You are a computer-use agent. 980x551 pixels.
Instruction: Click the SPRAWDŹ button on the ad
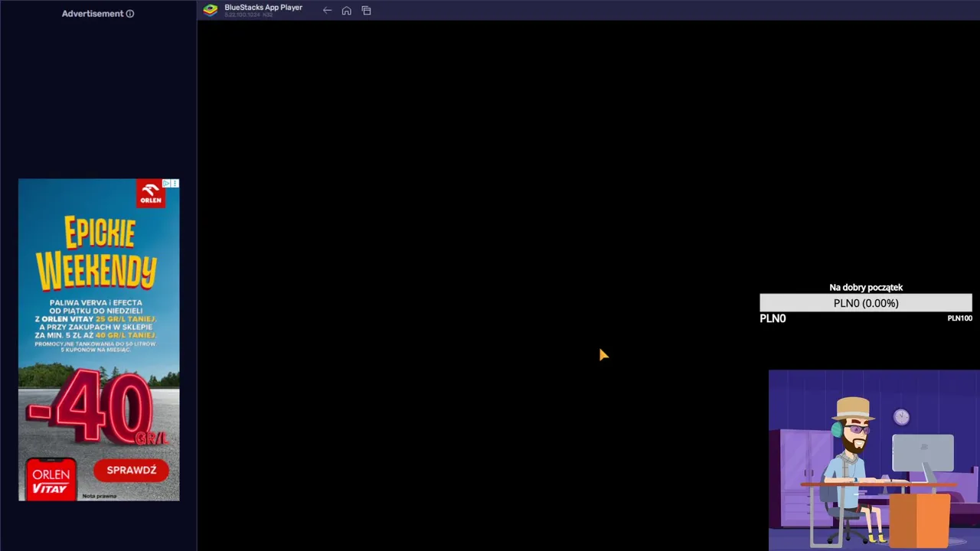click(131, 470)
